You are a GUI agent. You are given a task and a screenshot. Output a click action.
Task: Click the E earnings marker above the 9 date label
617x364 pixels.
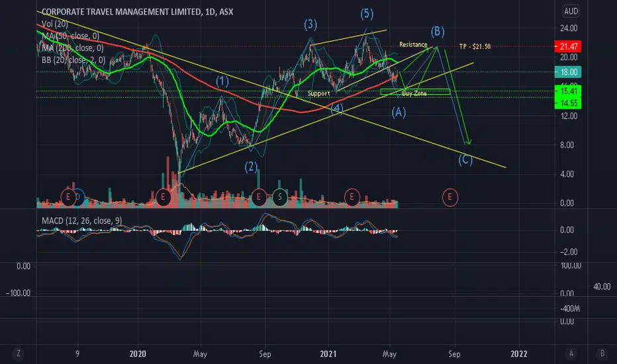tap(68, 197)
